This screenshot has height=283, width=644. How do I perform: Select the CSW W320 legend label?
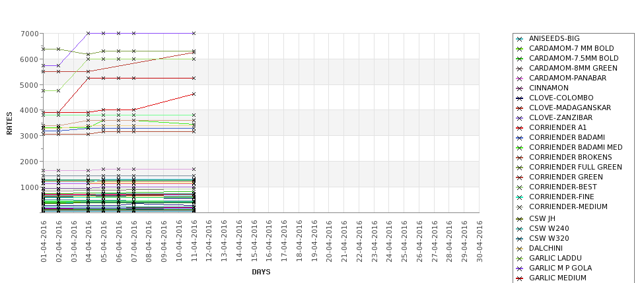(x=549, y=238)
